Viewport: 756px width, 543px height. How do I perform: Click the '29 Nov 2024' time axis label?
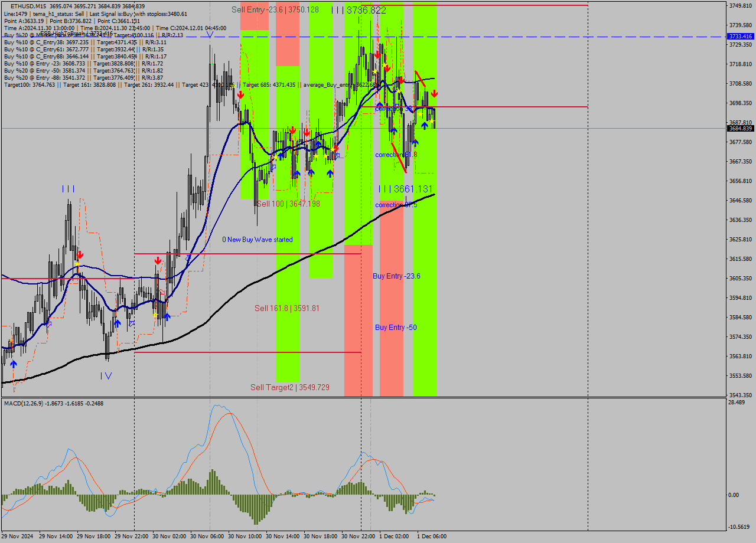[18, 537]
